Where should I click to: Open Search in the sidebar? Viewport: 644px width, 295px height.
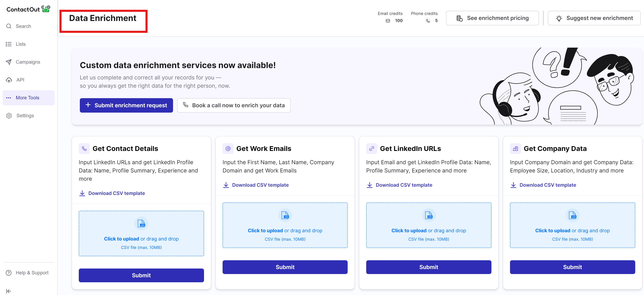pos(23,26)
